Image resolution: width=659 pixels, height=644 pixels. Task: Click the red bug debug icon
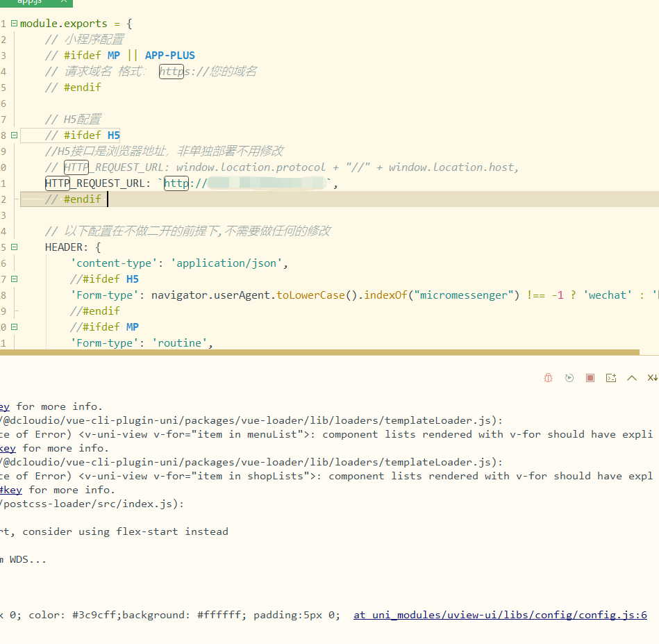pyautogui.click(x=548, y=378)
